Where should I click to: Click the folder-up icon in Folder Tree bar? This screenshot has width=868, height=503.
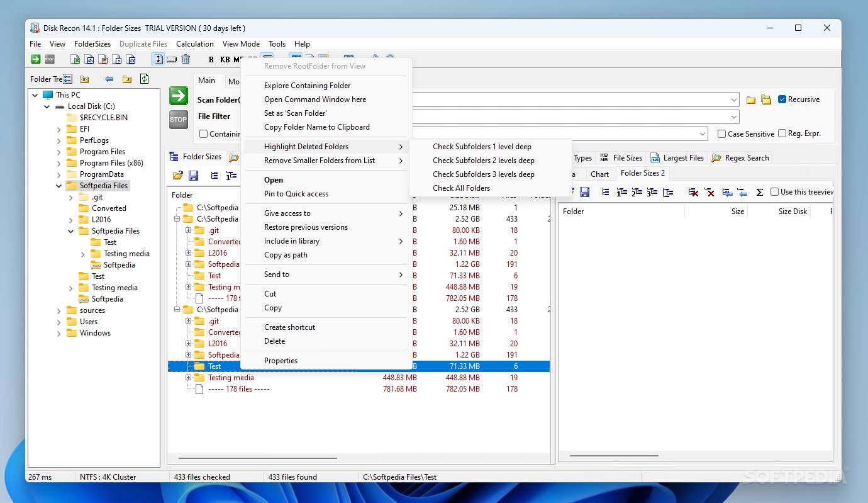pos(127,79)
